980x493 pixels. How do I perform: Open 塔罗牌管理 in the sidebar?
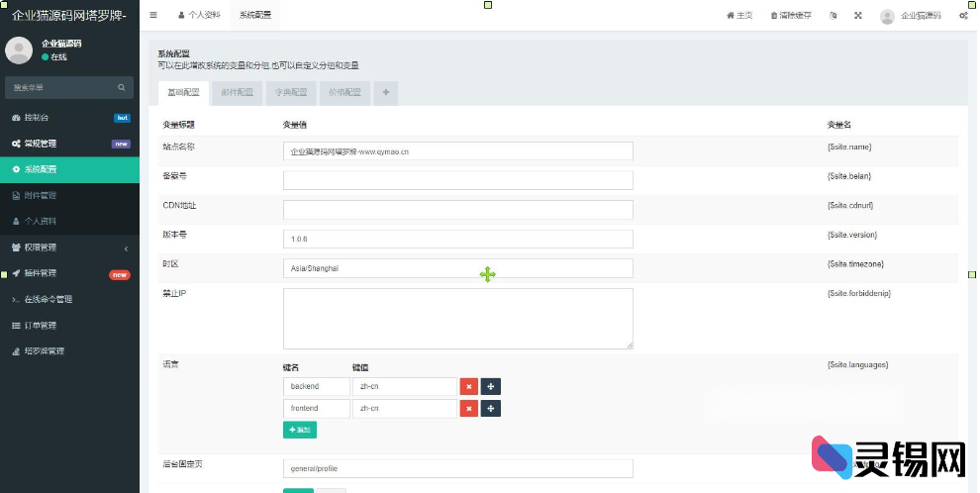coord(69,351)
